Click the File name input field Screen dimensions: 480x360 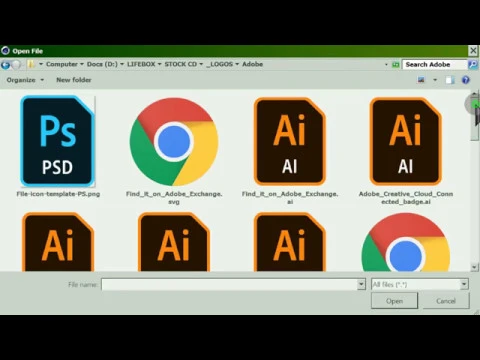pos(229,284)
